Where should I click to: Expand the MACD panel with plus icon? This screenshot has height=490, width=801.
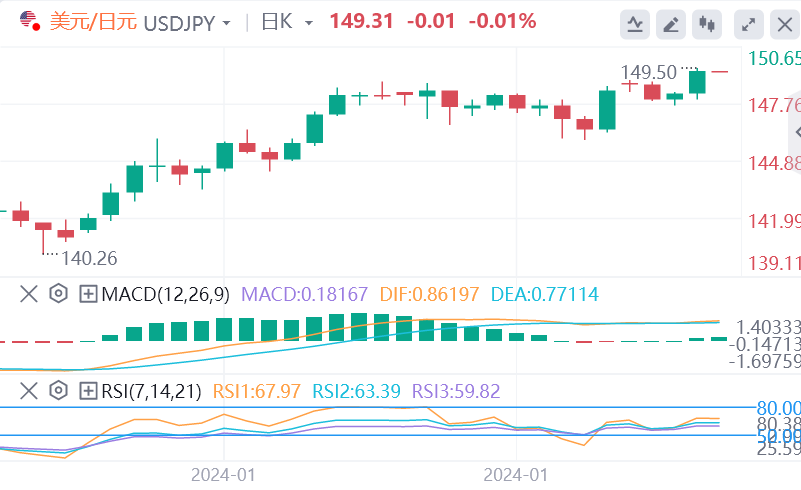tap(88, 294)
